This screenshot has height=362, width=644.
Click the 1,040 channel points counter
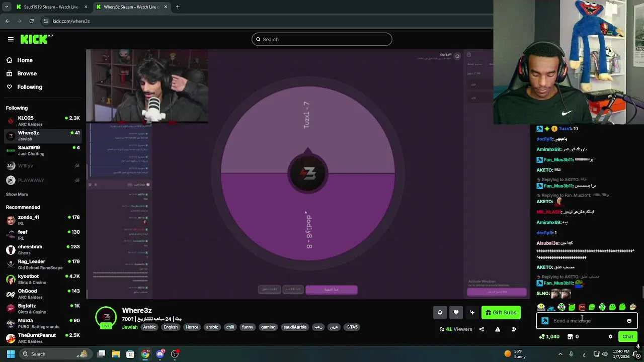pyautogui.click(x=549, y=337)
